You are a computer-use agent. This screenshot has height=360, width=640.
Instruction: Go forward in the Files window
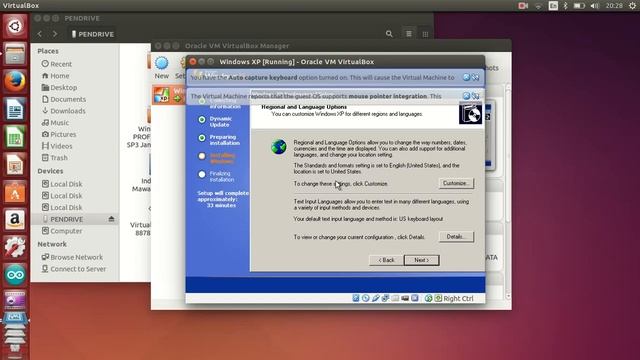(55, 34)
